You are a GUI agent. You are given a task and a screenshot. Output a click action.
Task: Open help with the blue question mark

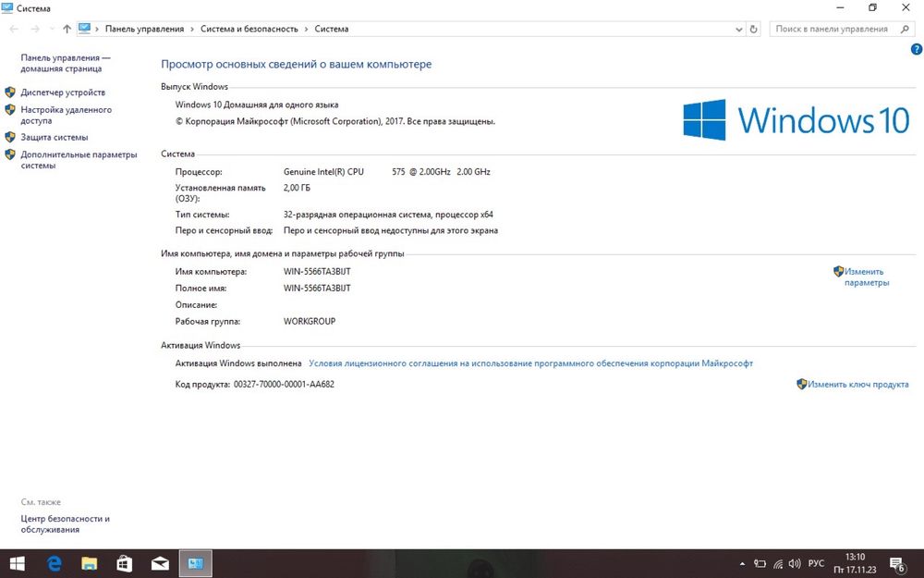click(917, 50)
